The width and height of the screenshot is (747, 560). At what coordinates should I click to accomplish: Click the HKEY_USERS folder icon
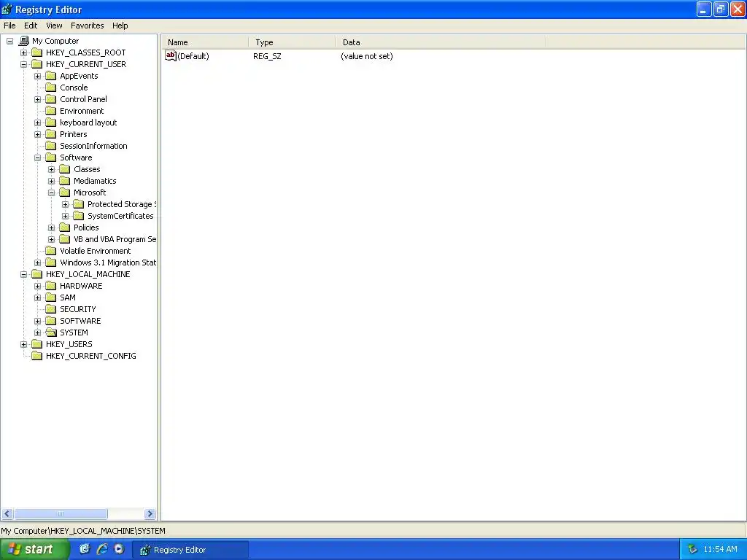click(36, 344)
